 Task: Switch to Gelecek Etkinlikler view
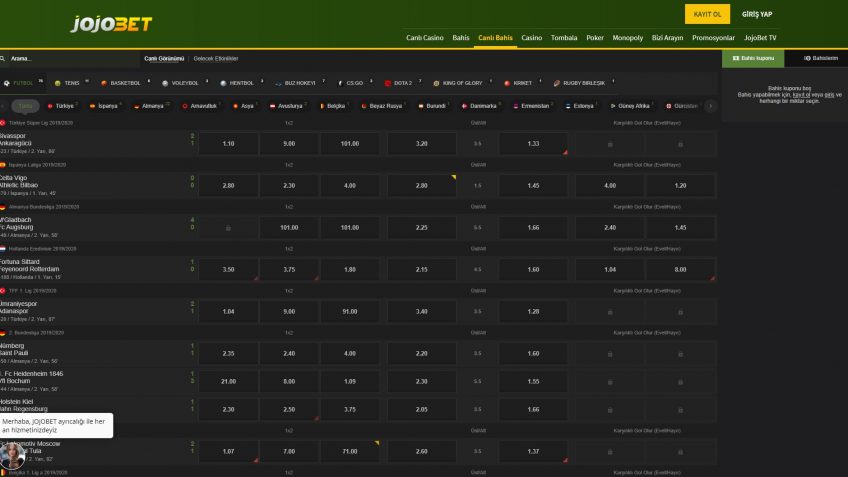[216, 58]
